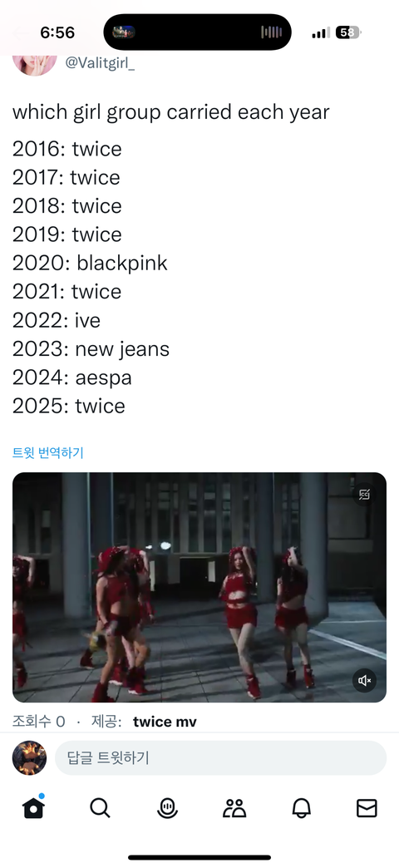Play the twice mv video
The width and height of the screenshot is (399, 868).
coord(199,587)
